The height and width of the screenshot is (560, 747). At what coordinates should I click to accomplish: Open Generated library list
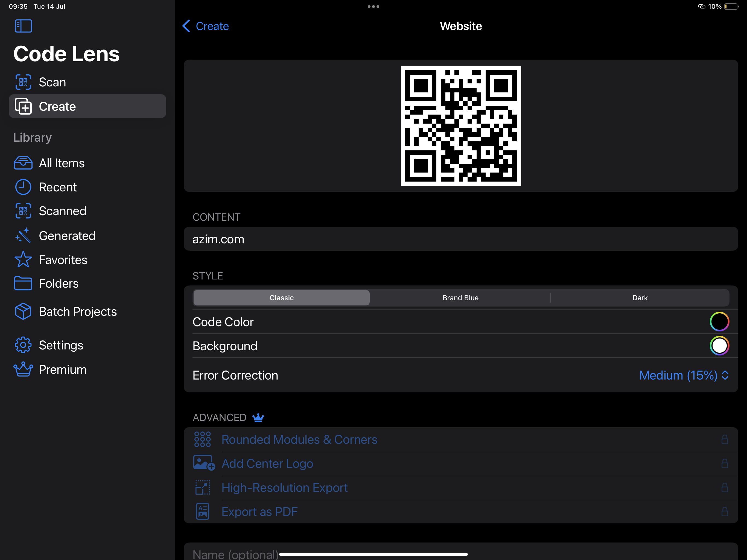[87, 236]
